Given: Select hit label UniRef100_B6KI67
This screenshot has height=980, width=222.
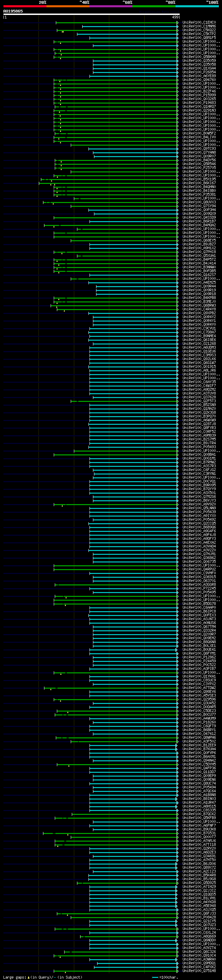Looking at the screenshot, I should click(199, 183).
